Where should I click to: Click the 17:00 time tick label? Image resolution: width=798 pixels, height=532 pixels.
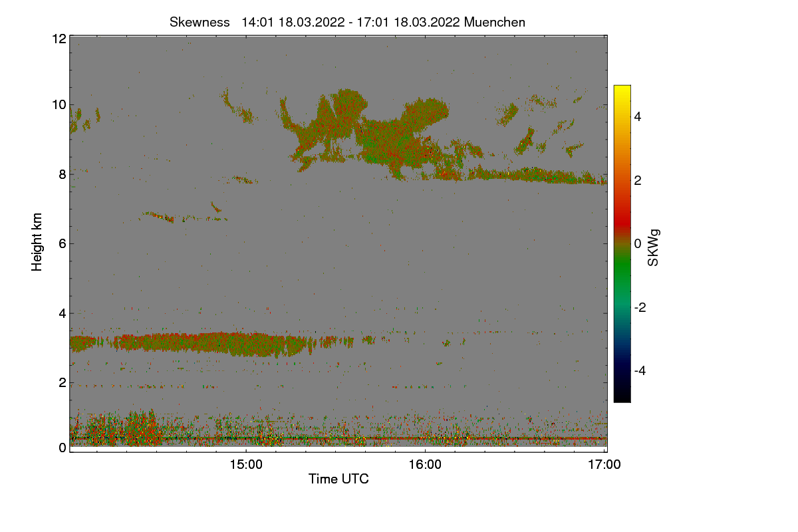tap(604, 465)
